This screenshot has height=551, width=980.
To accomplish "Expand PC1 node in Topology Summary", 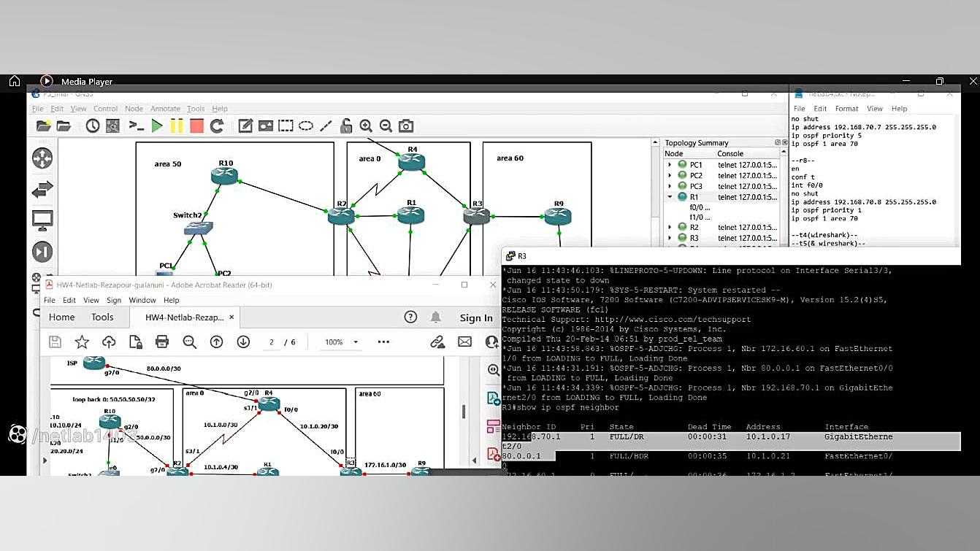I will [670, 165].
